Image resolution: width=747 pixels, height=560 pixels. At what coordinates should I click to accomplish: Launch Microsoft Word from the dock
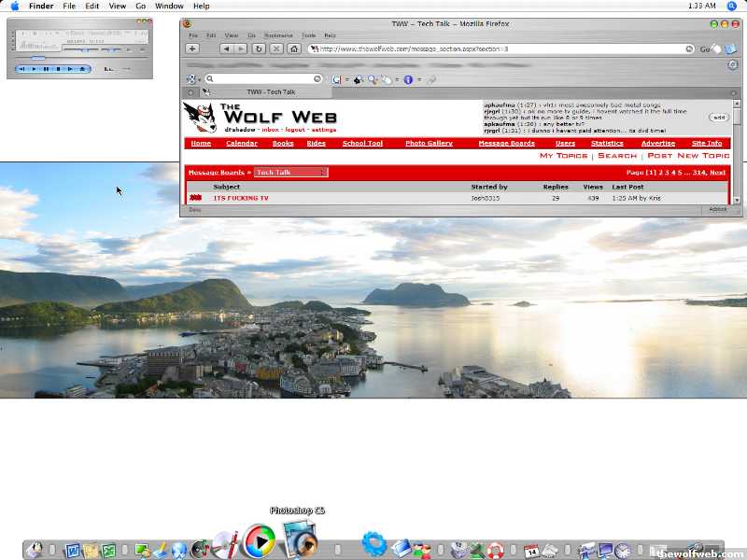point(73,551)
